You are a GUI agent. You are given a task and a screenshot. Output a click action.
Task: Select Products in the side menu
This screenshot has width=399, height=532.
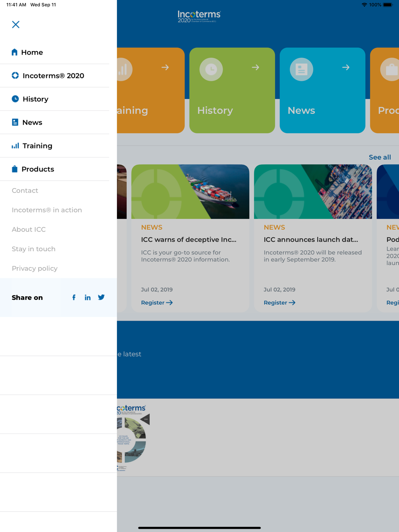(x=55, y=169)
